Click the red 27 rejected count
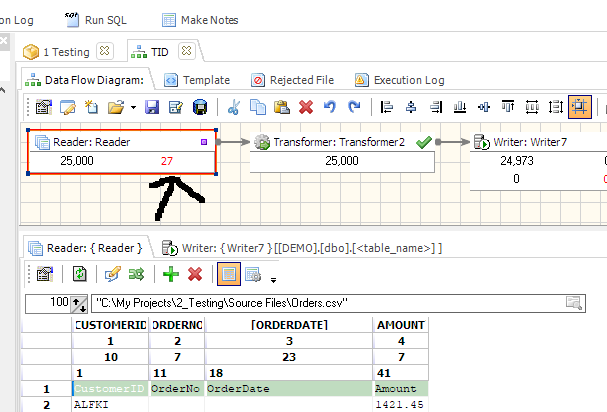607x412 pixels. point(167,161)
